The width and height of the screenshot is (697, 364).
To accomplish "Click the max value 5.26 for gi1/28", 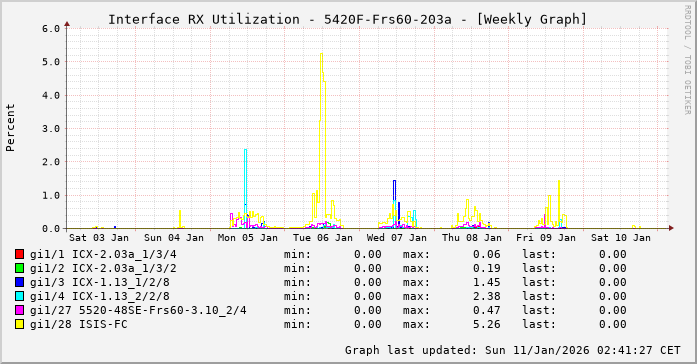I will [x=486, y=324].
